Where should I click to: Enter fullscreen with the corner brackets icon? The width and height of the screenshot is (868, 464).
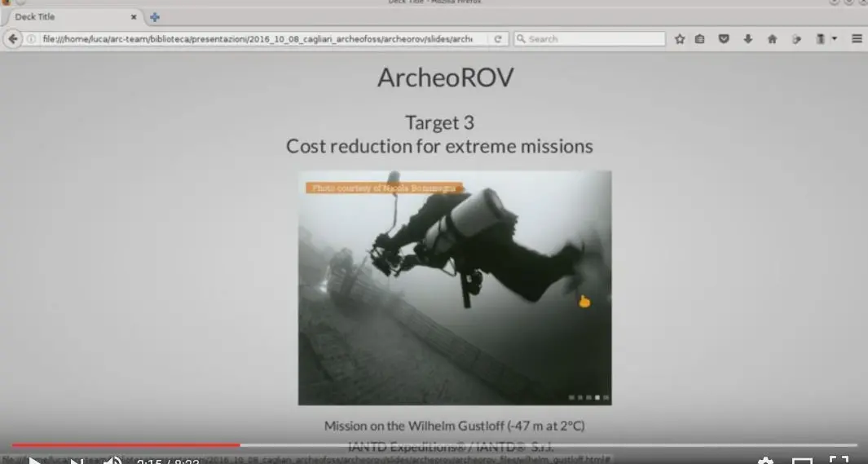pos(839,460)
